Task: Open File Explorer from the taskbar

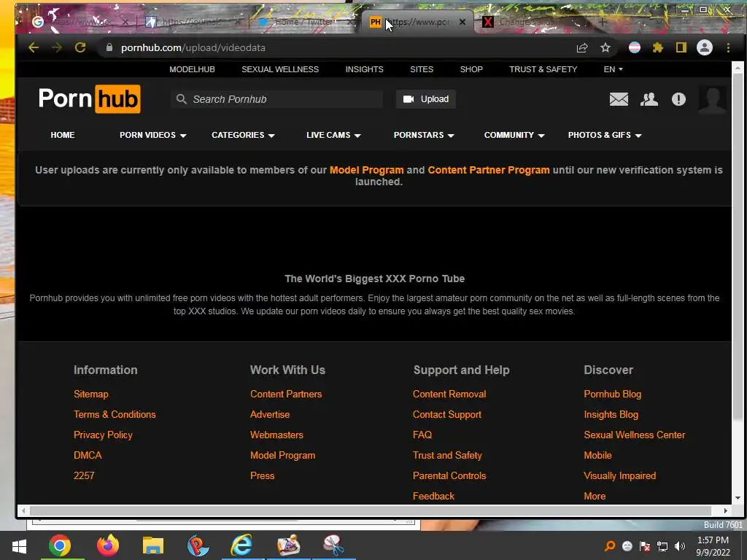Action: coord(153,545)
